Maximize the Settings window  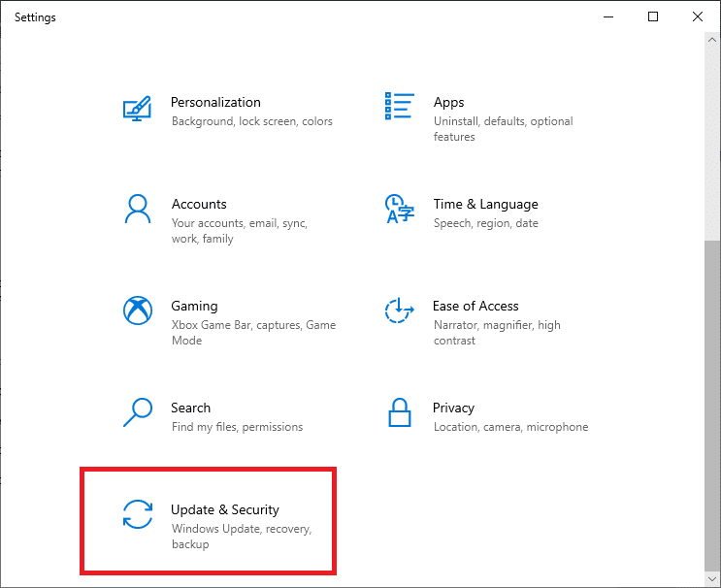[653, 17]
